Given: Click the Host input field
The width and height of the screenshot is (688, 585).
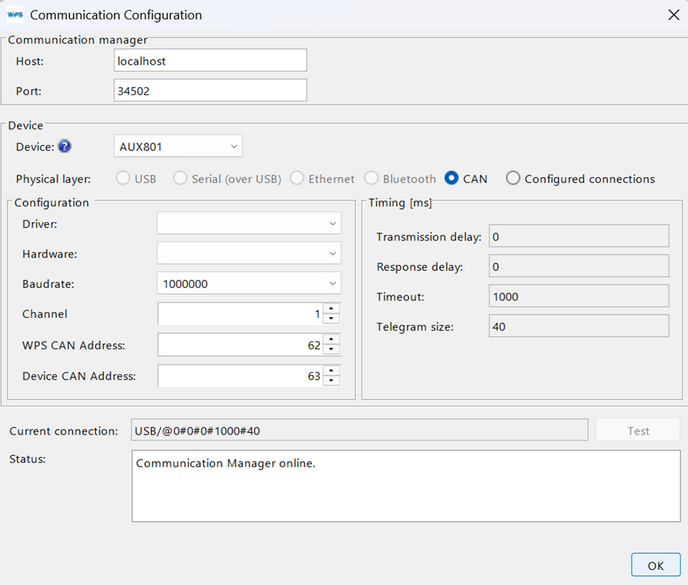Looking at the screenshot, I should [x=210, y=61].
